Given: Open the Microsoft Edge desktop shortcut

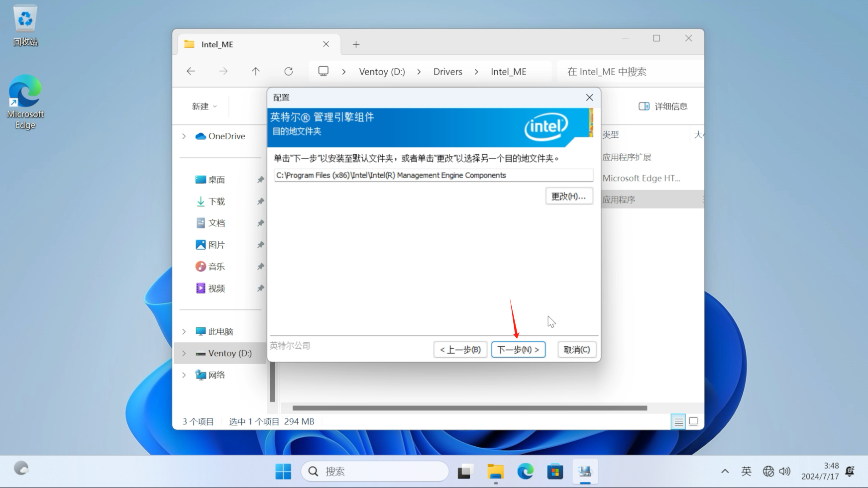Looking at the screenshot, I should pos(25,102).
